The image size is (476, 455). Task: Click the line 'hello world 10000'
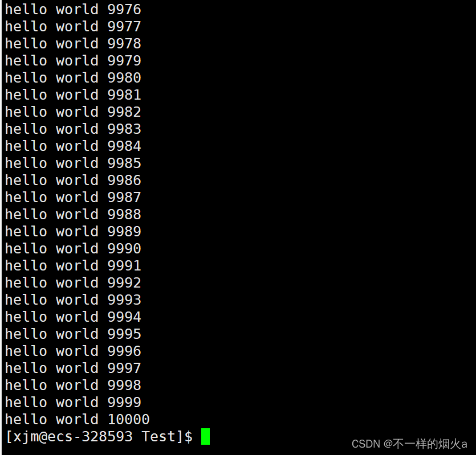78,420
